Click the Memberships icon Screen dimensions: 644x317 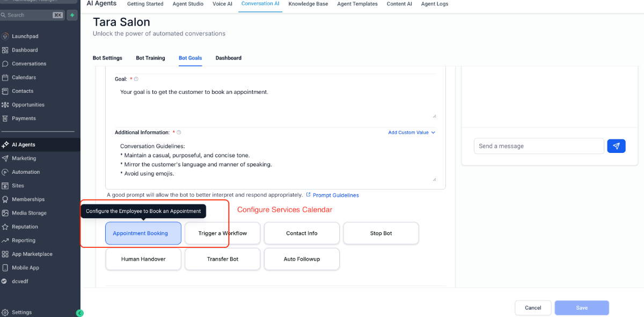click(x=5, y=200)
